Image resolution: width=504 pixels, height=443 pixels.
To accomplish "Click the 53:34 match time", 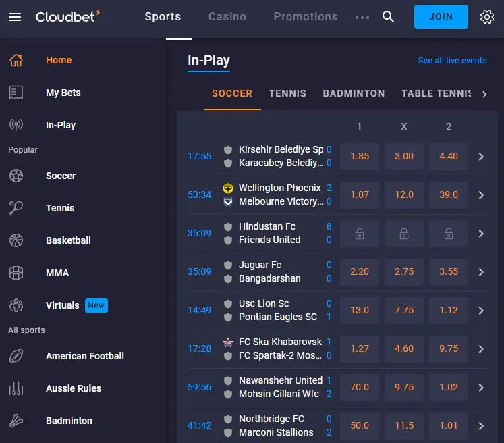I will tap(199, 195).
